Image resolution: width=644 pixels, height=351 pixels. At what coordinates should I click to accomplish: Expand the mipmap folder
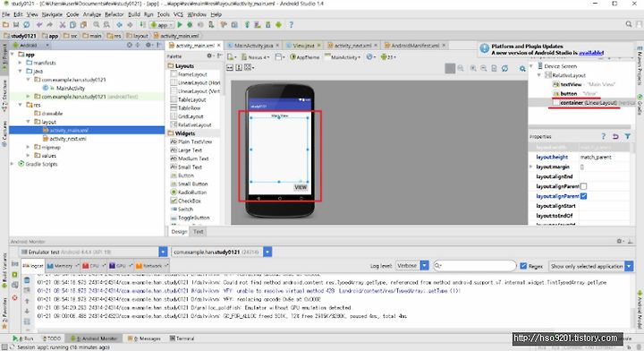click(x=28, y=147)
